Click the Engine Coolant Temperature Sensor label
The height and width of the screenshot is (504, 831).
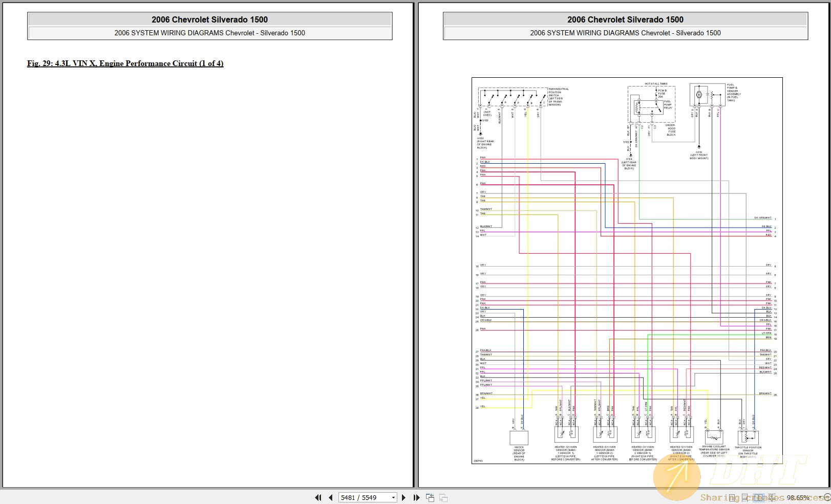click(x=714, y=451)
